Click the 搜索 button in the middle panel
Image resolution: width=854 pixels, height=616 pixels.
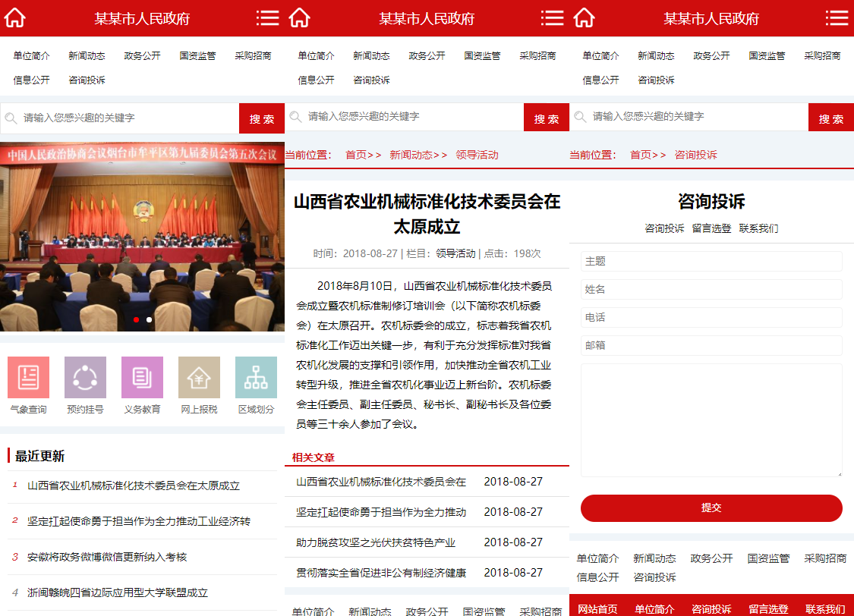(x=547, y=118)
